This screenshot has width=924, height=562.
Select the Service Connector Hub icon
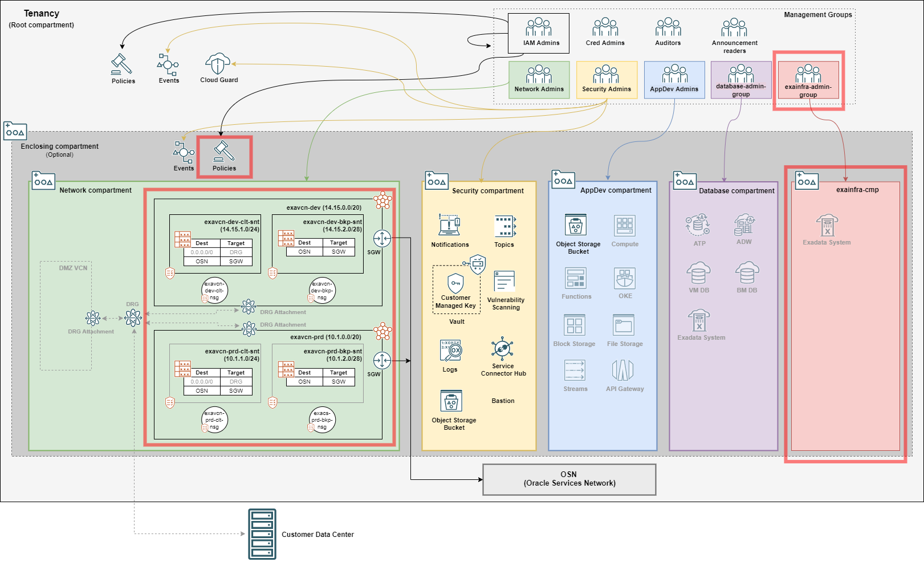pyautogui.click(x=502, y=348)
